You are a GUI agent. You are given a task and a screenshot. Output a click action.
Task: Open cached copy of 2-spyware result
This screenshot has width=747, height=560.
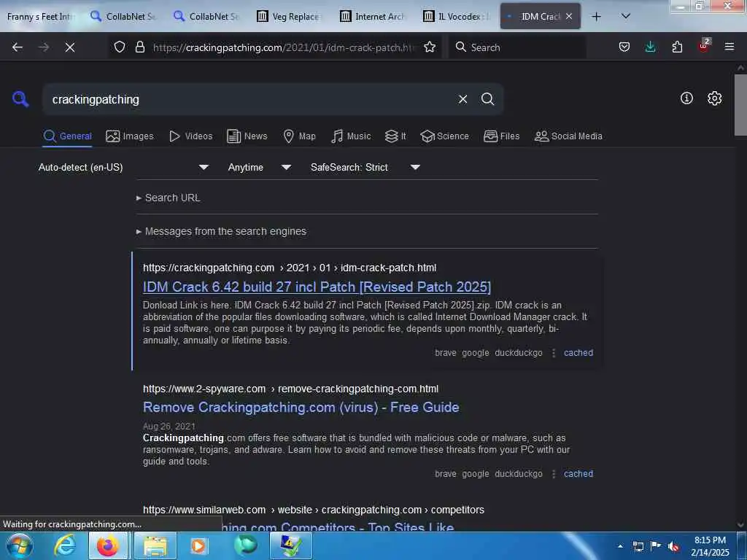(578, 474)
